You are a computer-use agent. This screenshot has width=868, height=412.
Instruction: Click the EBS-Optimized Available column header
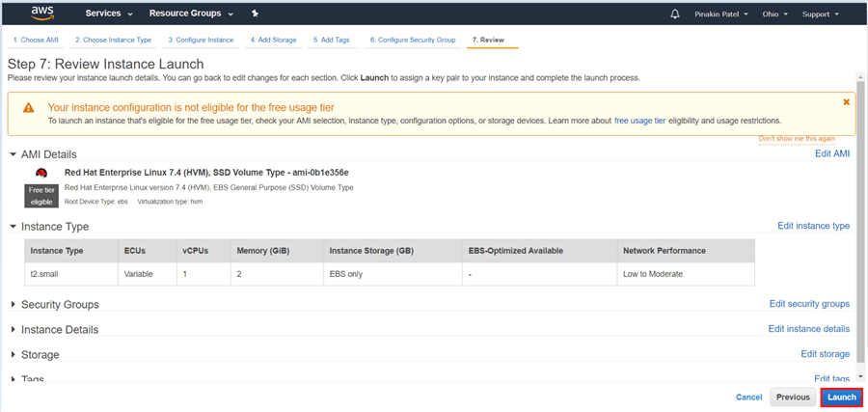[540, 251]
